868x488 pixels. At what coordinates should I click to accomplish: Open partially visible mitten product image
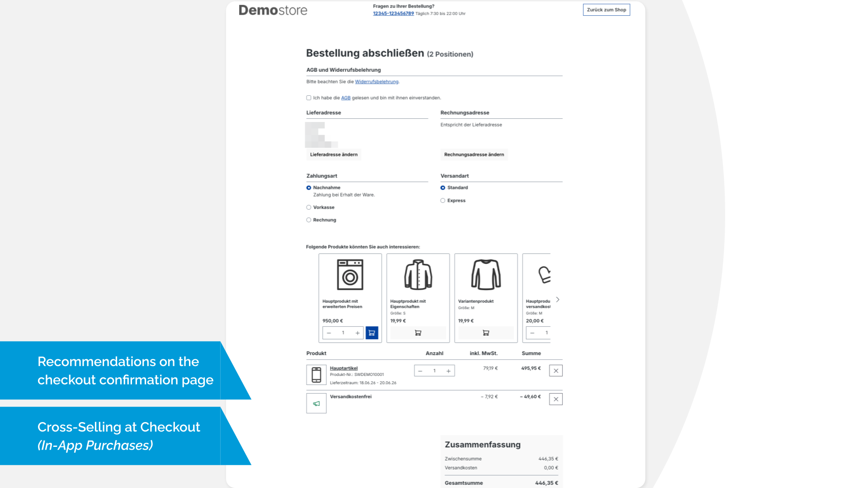[x=544, y=275]
